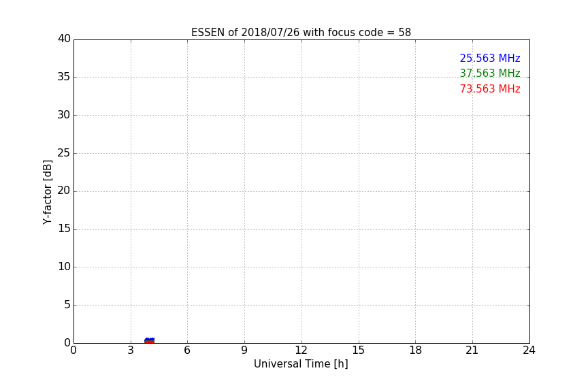
Task: Select the blue 25.563 MHz legend label
Action: click(490, 59)
